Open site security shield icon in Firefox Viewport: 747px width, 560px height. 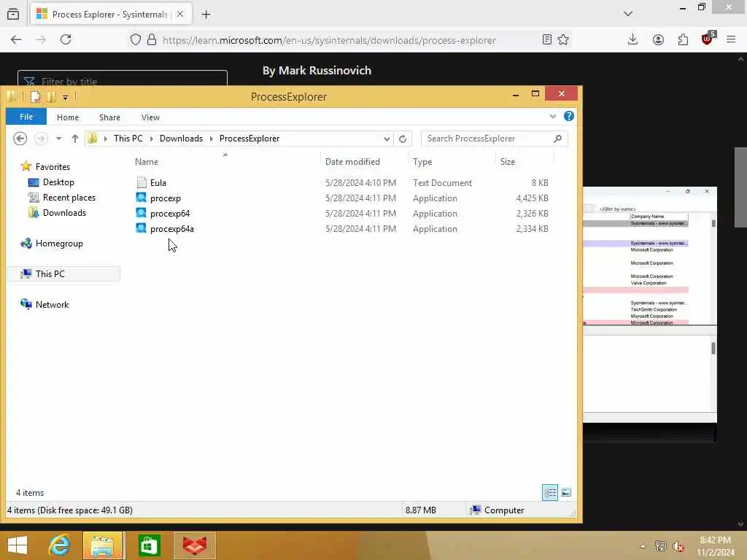(x=136, y=39)
